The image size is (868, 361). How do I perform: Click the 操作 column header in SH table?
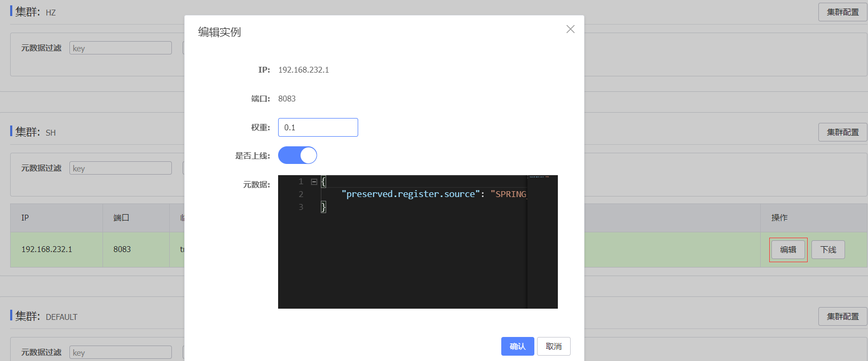[x=814, y=218]
